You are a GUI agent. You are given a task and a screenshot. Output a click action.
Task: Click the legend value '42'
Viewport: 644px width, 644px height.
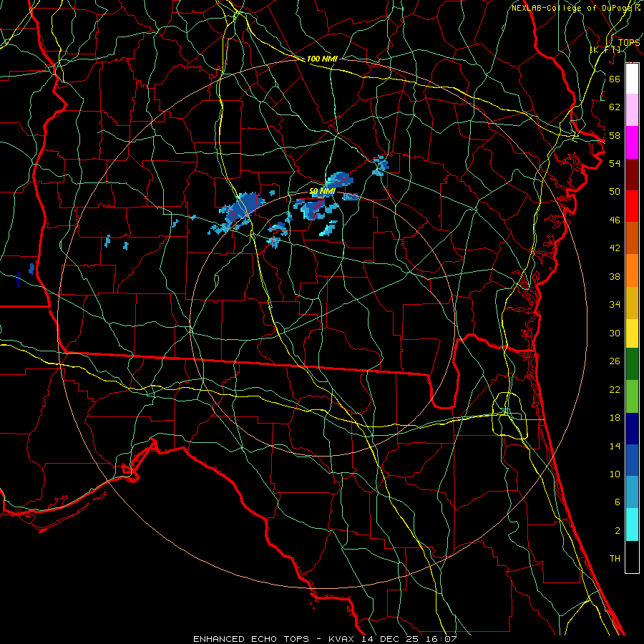tap(615, 248)
